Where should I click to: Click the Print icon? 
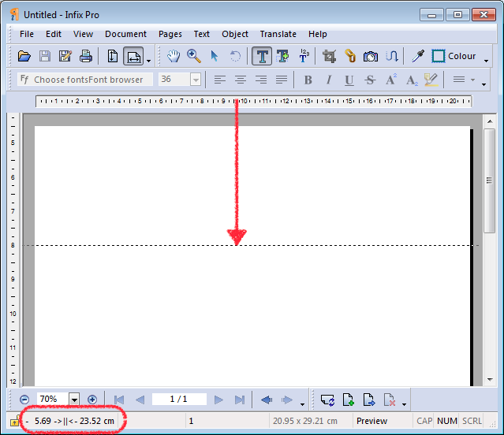pos(86,56)
